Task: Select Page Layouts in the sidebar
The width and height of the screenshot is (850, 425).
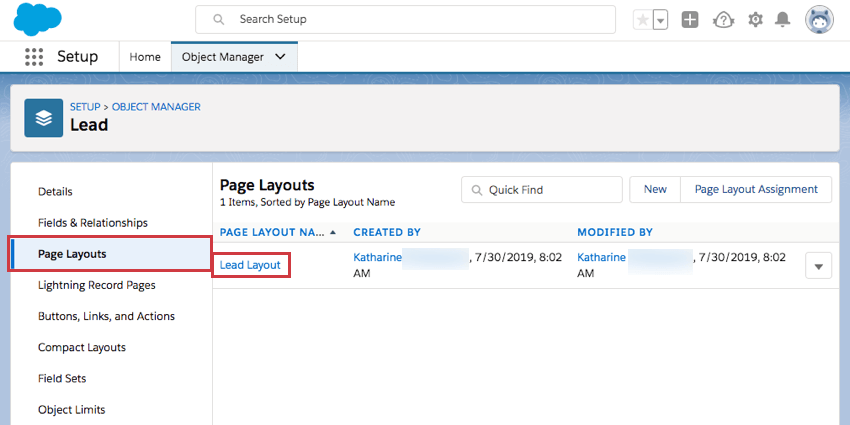Action: coord(111,254)
